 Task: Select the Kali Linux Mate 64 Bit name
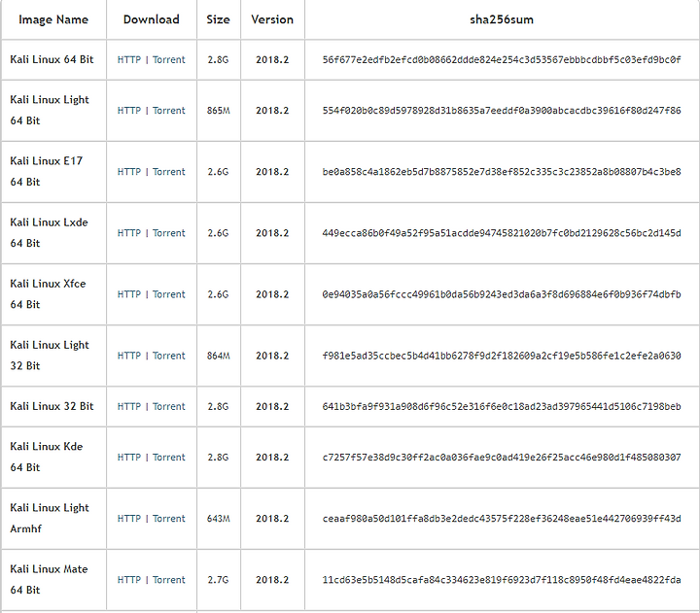click(x=50, y=579)
